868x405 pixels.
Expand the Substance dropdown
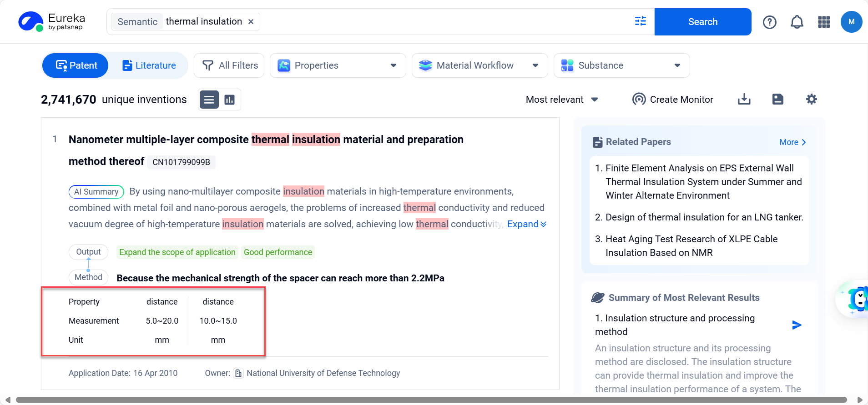pos(621,65)
